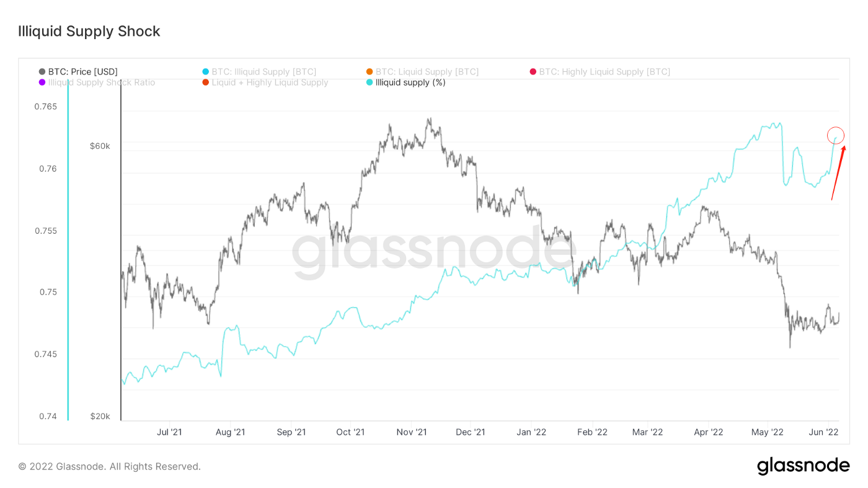Click the $20k price axis label

pyautogui.click(x=100, y=416)
